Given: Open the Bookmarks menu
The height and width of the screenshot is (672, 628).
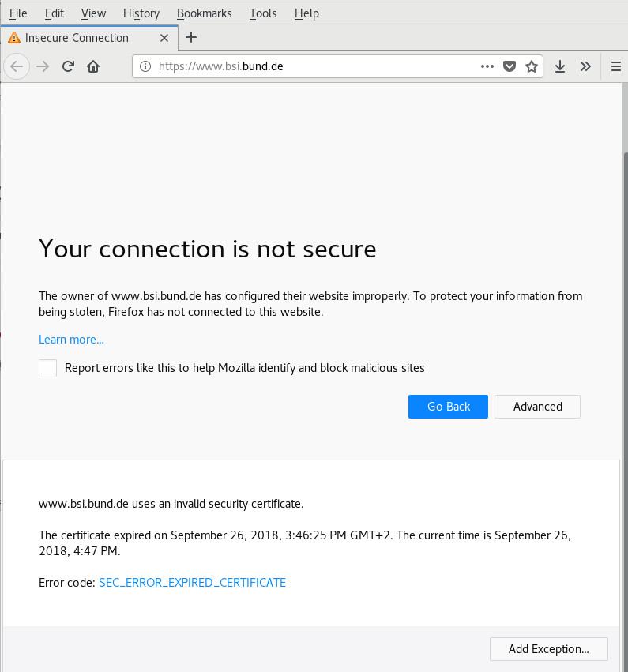Looking at the screenshot, I should tap(204, 13).
